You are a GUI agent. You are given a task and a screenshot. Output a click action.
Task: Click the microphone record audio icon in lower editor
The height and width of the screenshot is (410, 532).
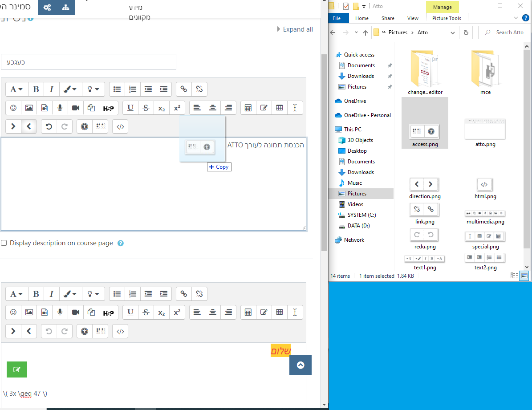60,312
